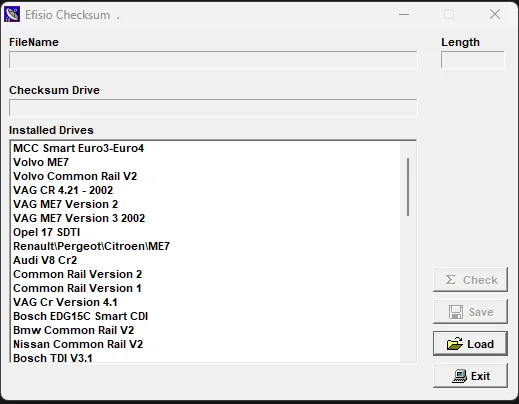Screen dimensions: 519x404
Task: Click the Check button
Action: [x=470, y=280]
